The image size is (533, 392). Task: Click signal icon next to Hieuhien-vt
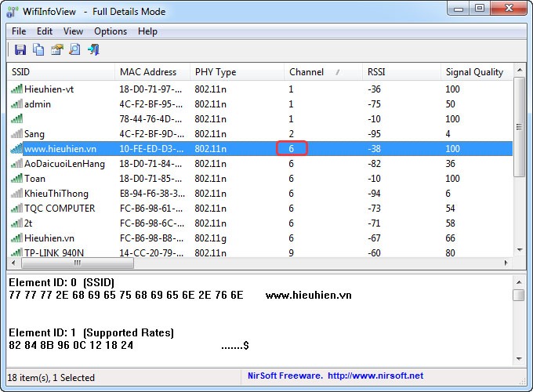(16, 89)
